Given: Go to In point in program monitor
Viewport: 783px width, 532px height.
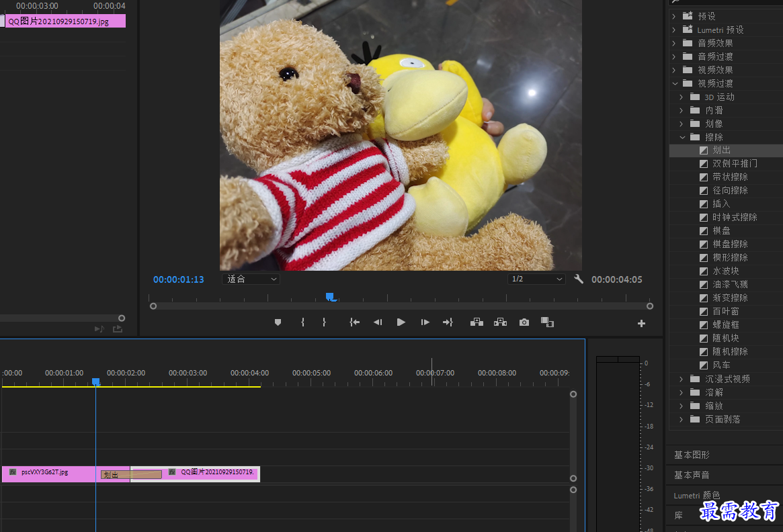Looking at the screenshot, I should 355,322.
